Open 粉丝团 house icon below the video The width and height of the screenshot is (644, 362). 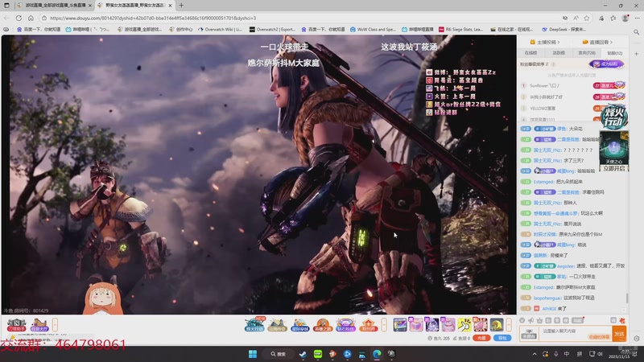pyautogui.click(x=368, y=325)
